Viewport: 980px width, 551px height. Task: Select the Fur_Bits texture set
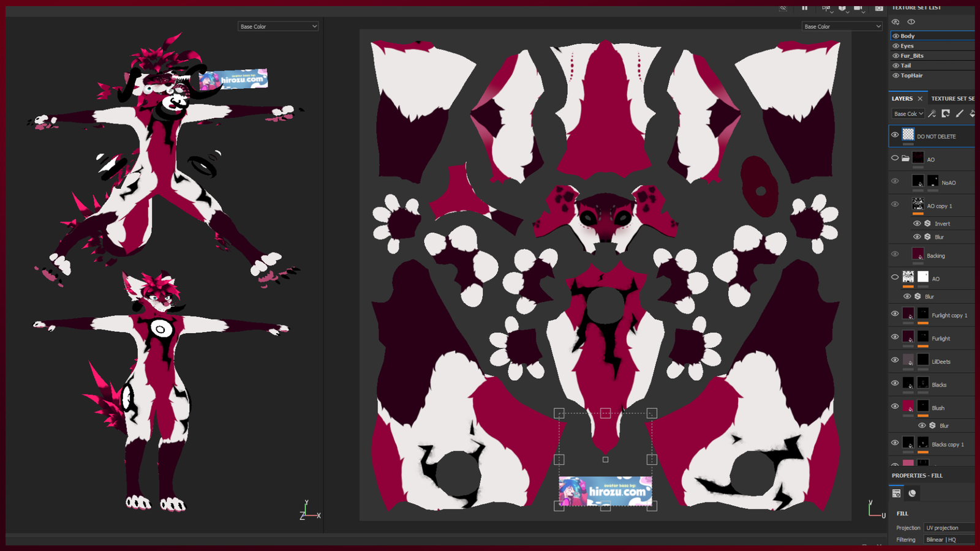click(912, 56)
